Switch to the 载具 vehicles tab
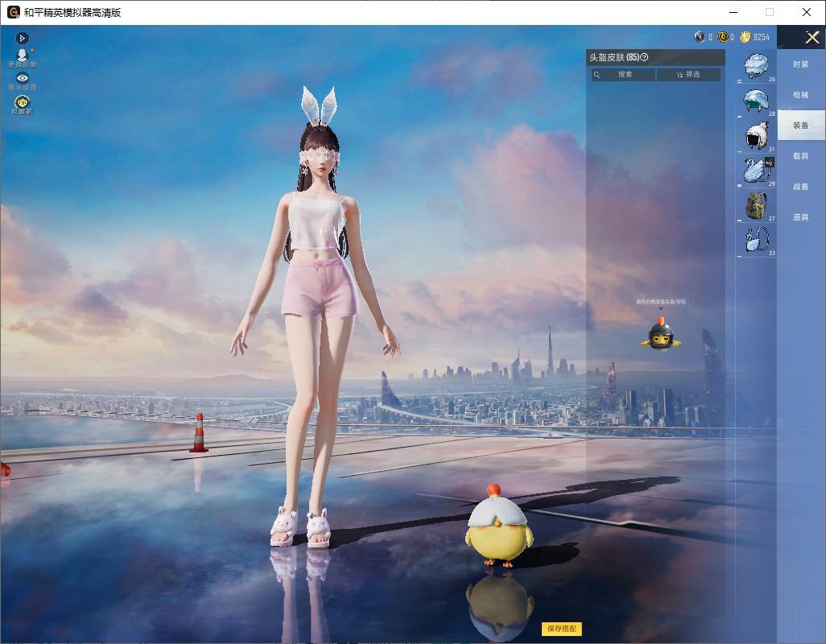 [801, 156]
